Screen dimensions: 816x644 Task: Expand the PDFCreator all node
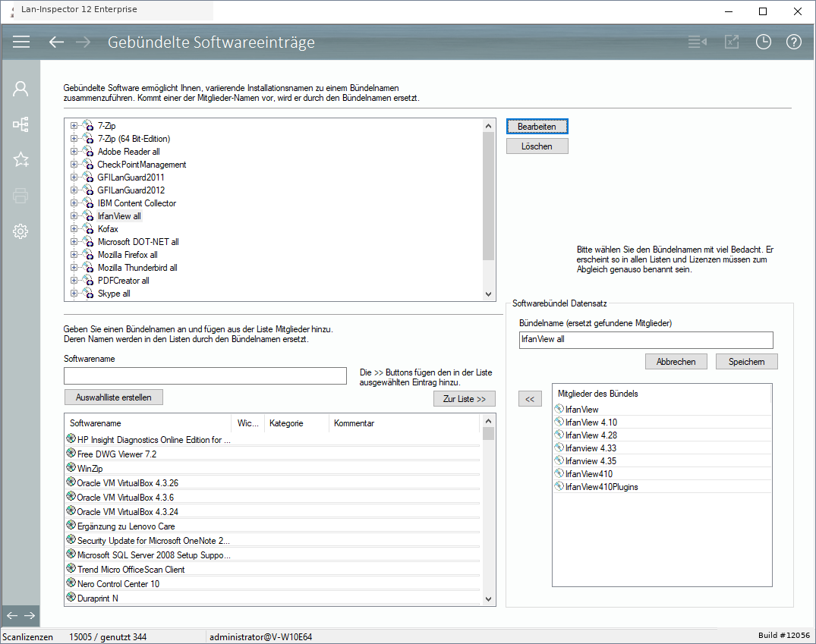coord(74,281)
